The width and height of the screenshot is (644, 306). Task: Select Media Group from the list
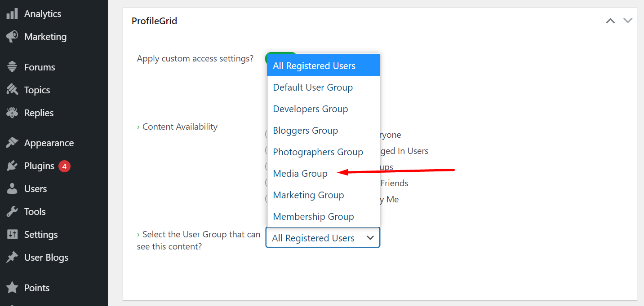point(300,174)
